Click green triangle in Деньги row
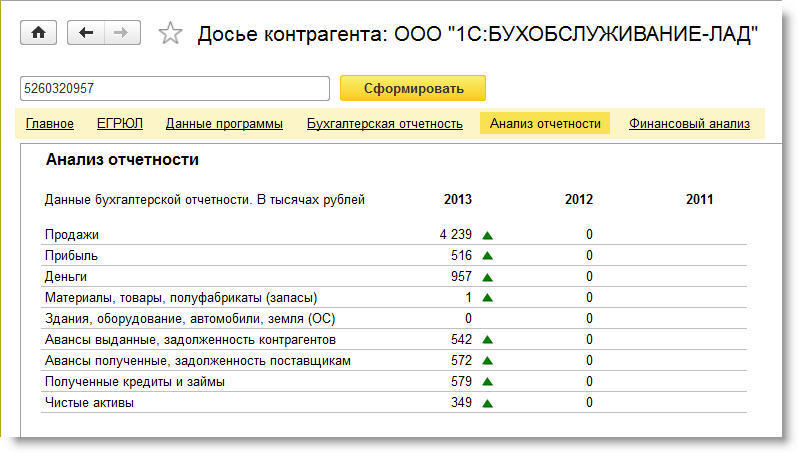This screenshot has width=798, height=453. (488, 277)
